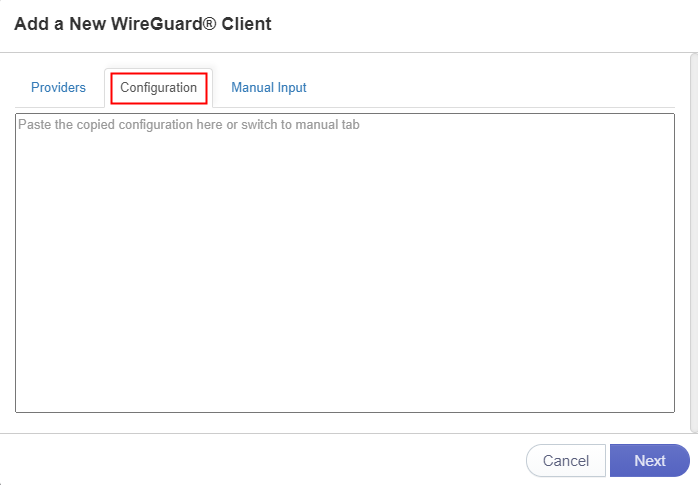Abort adding the WireGuard client
This screenshot has width=698, height=485.
[565, 461]
